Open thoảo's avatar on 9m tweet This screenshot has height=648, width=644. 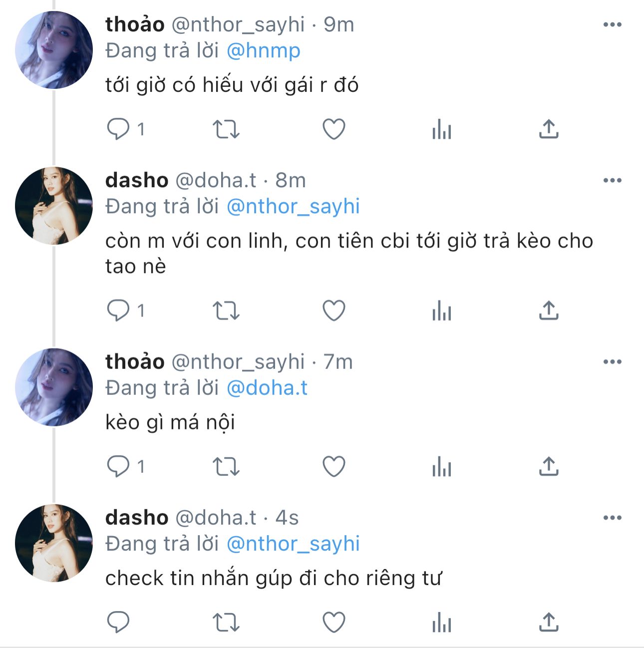[x=54, y=50]
